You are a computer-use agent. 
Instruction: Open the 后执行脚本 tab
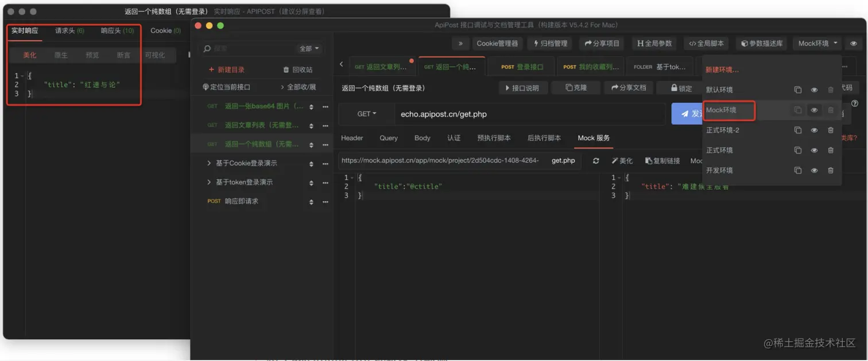pyautogui.click(x=544, y=138)
